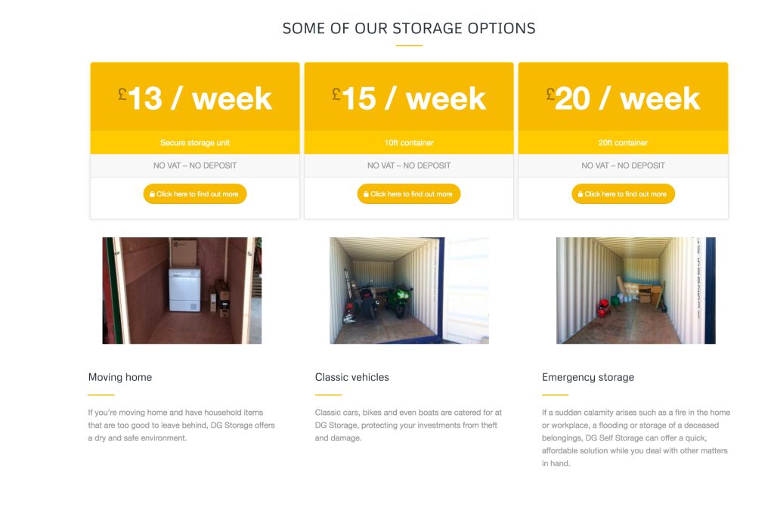Click find out more under 20ft container

[624, 194]
